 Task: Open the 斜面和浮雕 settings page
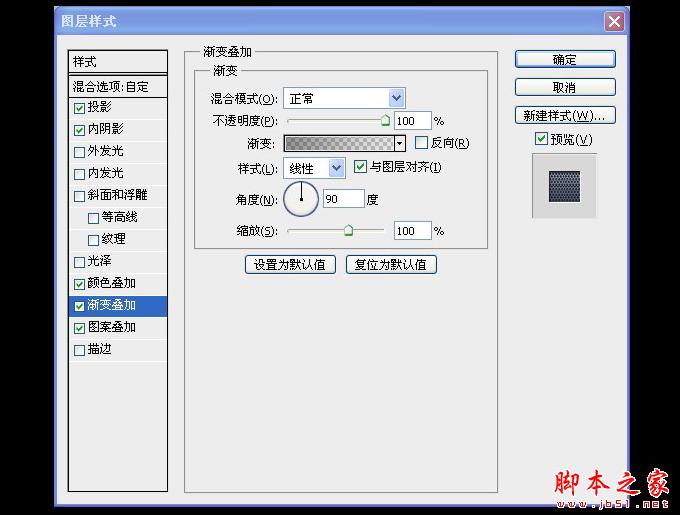pos(118,195)
